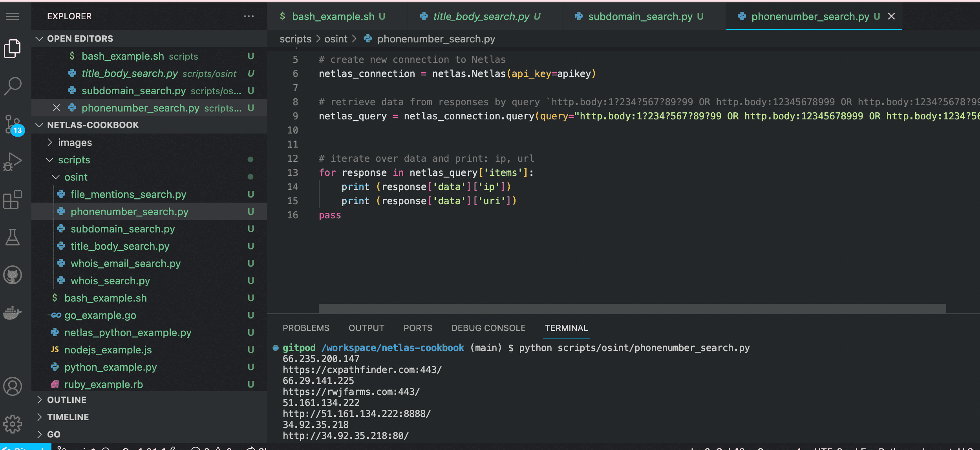Open whois_email_search.py in the file tree
The height and width of the screenshot is (450, 980).
pos(125,263)
